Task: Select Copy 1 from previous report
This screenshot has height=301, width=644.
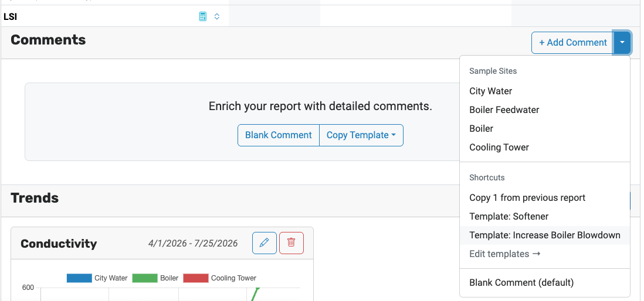Action: coord(545,198)
